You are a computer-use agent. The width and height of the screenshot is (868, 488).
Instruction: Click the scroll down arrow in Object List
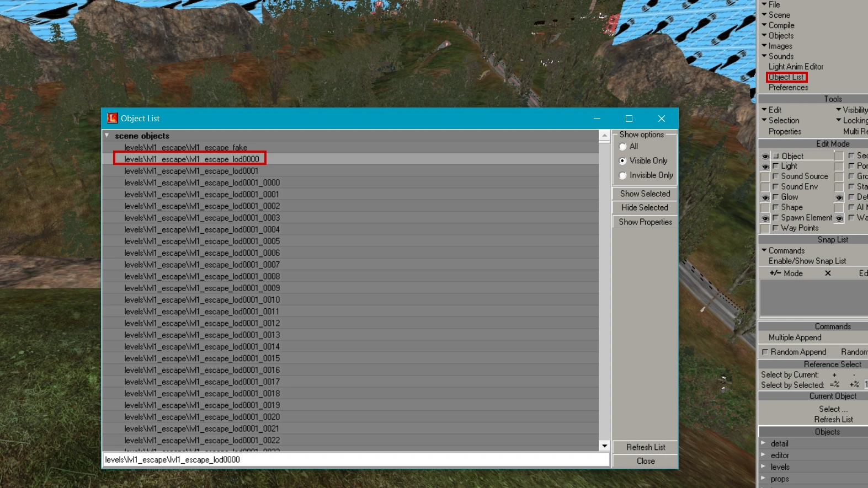pos(604,446)
